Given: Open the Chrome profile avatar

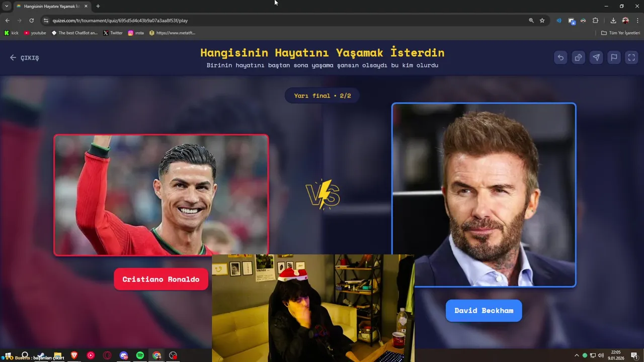Looking at the screenshot, I should point(625,21).
